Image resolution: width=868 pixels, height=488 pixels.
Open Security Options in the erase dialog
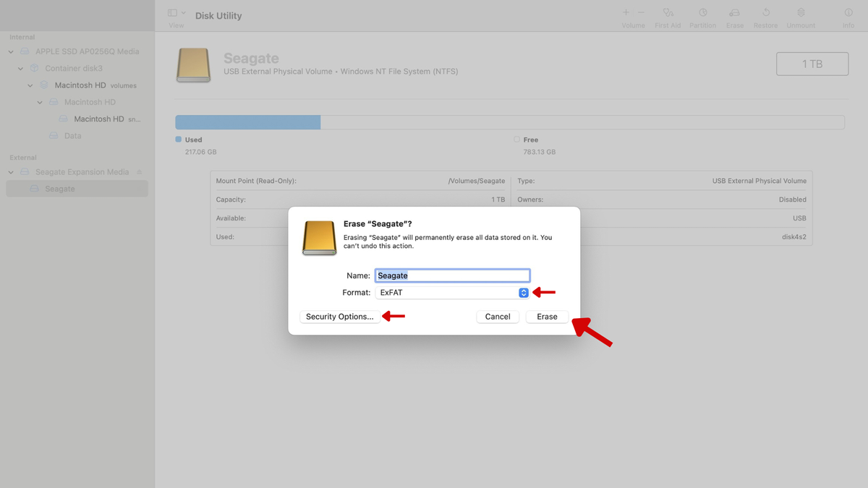tap(340, 316)
